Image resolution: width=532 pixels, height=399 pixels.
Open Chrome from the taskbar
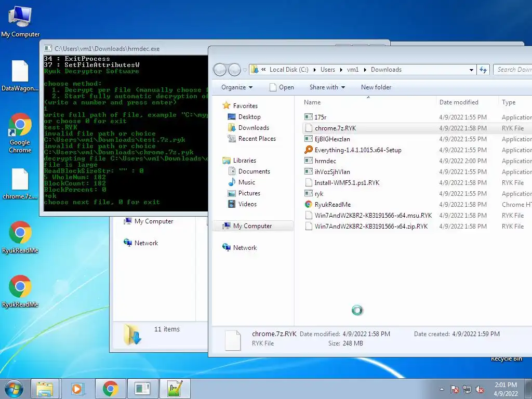click(x=110, y=389)
